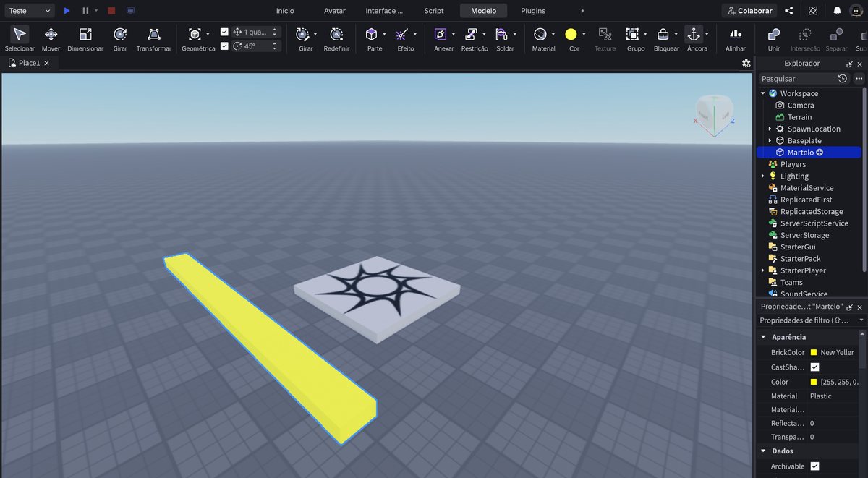The height and width of the screenshot is (478, 868).
Task: Open the Material picker icon
Action: [x=540, y=34]
